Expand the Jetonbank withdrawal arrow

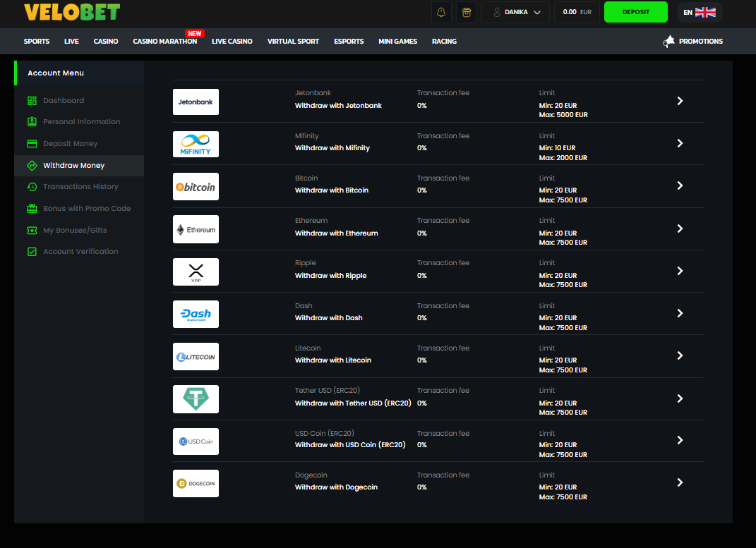680,101
